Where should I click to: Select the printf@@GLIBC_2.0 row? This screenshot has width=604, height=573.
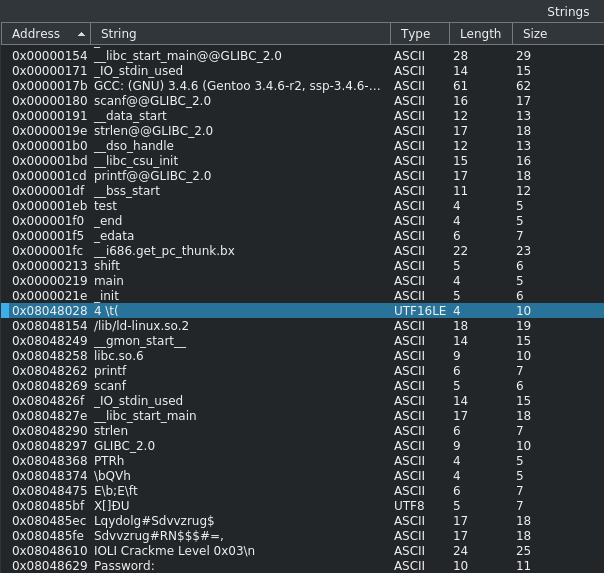pyautogui.click(x=302, y=176)
